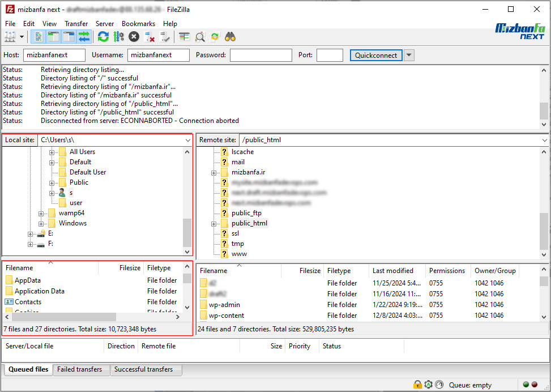Select the remote www folder
The height and width of the screenshot is (392, 551).
tap(239, 253)
